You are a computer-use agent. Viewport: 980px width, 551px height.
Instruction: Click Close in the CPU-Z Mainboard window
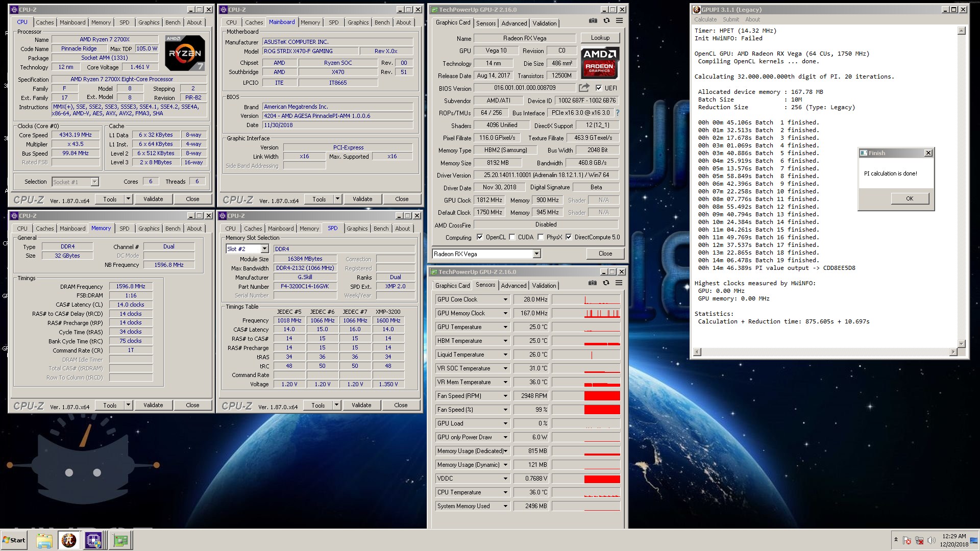click(x=402, y=199)
